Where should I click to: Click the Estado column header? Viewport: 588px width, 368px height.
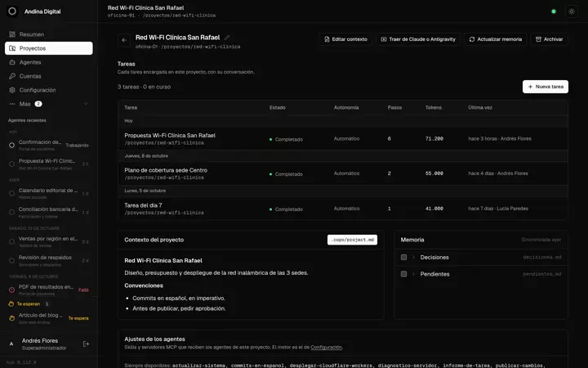click(x=278, y=107)
